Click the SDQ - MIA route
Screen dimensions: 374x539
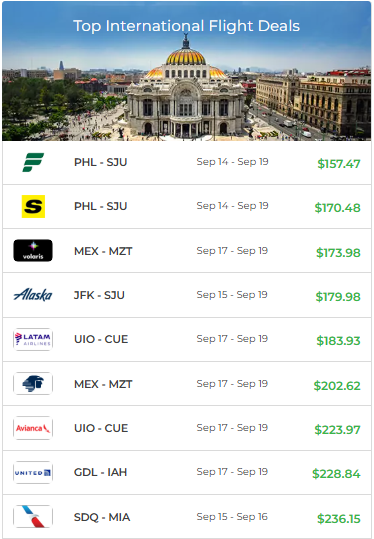point(102,517)
